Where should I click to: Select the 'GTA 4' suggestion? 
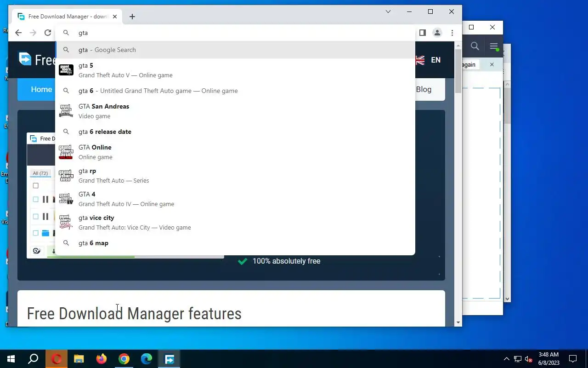(x=235, y=199)
